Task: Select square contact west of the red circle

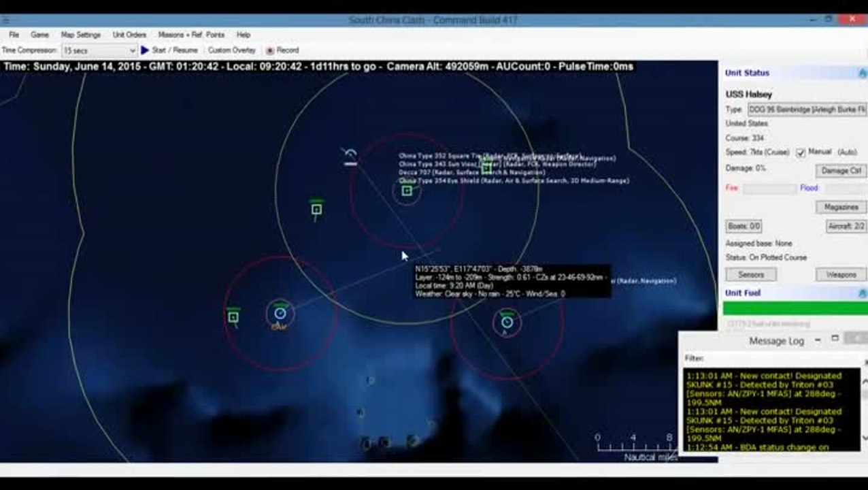Action: tap(316, 209)
